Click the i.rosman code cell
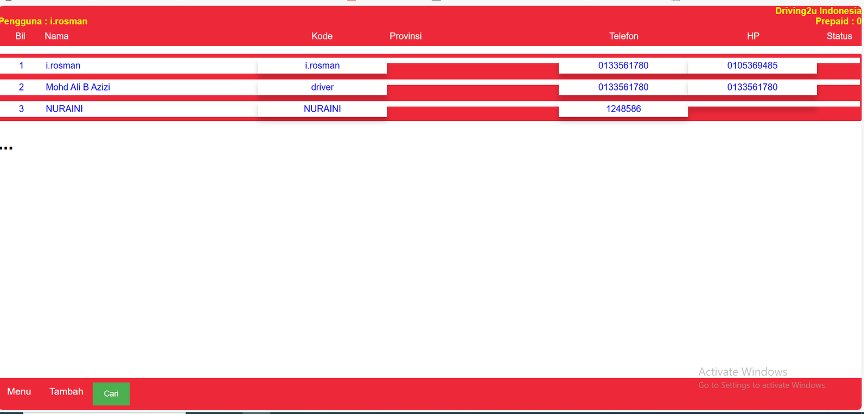 point(322,66)
